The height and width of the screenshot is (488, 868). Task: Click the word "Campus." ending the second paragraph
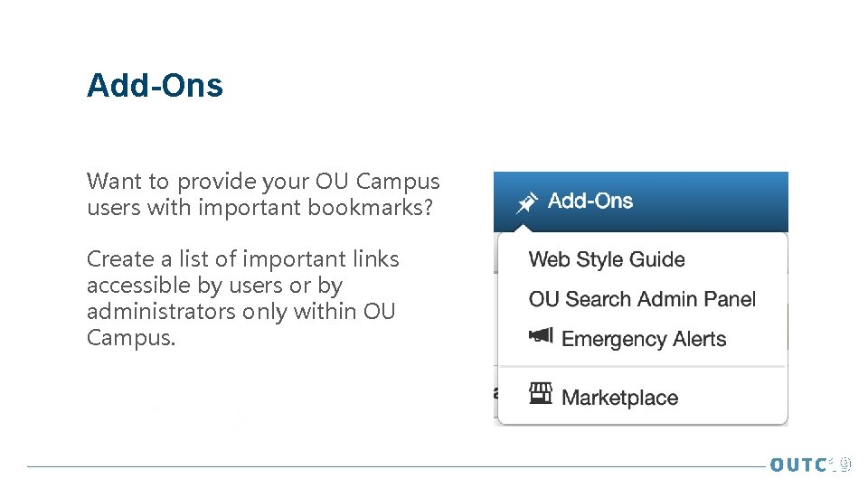[131, 338]
